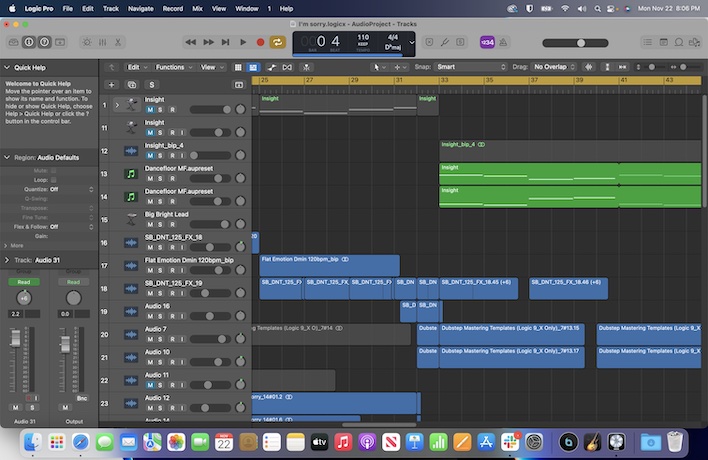The height and width of the screenshot is (460, 708).
Task: Open the Editors scissors button
Action: click(118, 42)
